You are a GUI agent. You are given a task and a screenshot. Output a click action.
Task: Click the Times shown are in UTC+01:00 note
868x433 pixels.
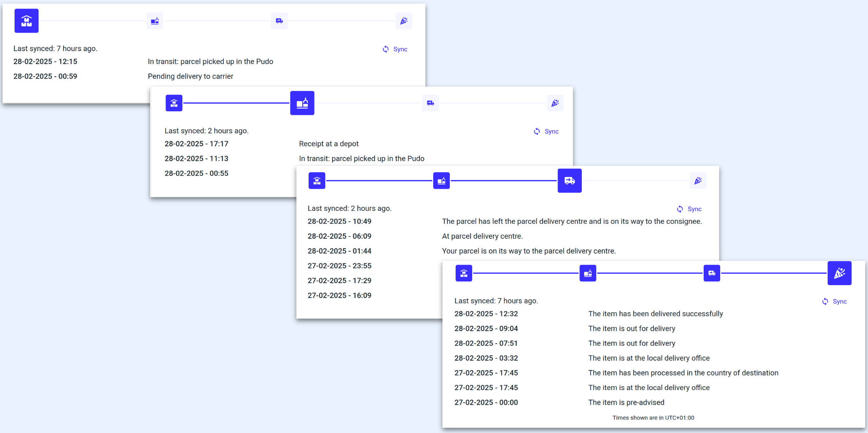(x=653, y=418)
